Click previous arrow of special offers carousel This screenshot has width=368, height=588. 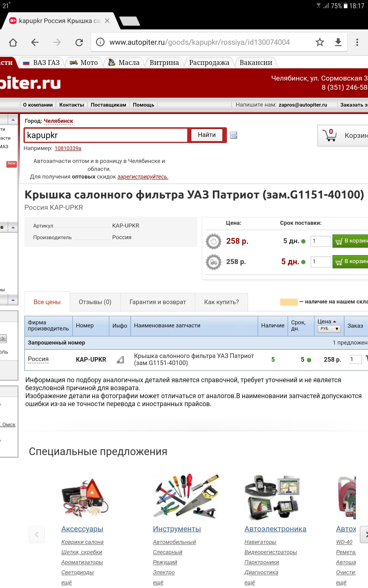(x=37, y=534)
